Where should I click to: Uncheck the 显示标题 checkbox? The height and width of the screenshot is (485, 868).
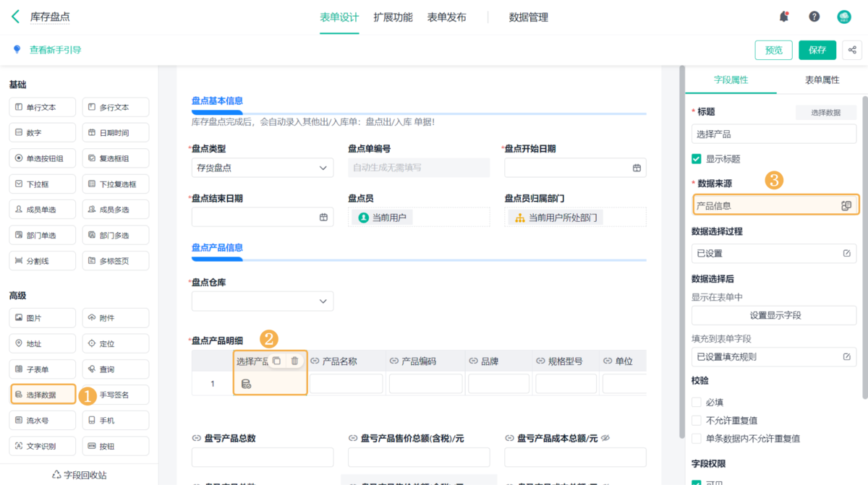point(697,159)
